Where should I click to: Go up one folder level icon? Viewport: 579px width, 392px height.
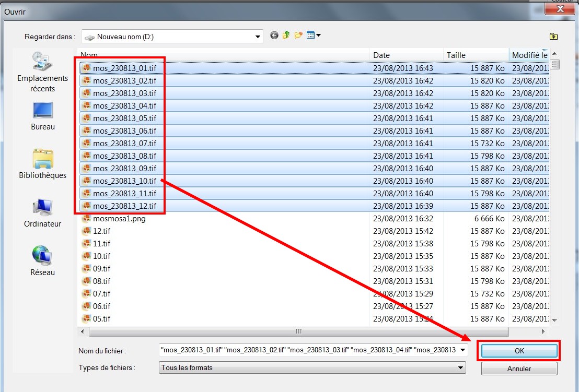pyautogui.click(x=286, y=35)
